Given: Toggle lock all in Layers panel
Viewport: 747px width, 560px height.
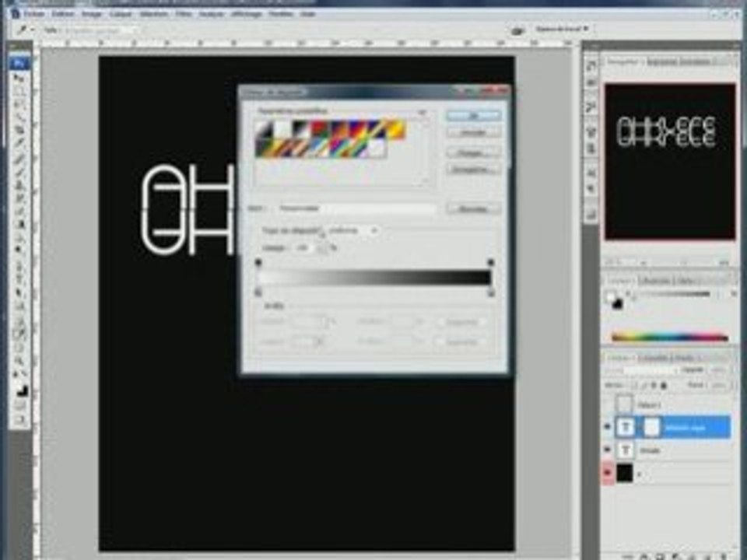Looking at the screenshot, I should [x=664, y=385].
